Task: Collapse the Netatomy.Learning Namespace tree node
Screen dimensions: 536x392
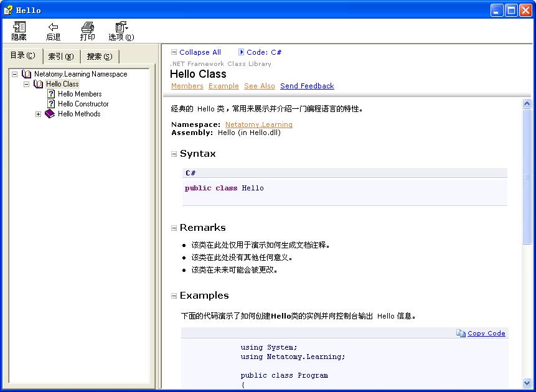Action: (x=14, y=74)
